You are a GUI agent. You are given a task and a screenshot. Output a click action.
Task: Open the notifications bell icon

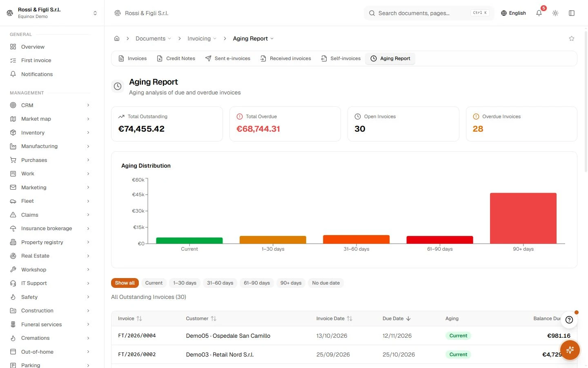(x=539, y=13)
